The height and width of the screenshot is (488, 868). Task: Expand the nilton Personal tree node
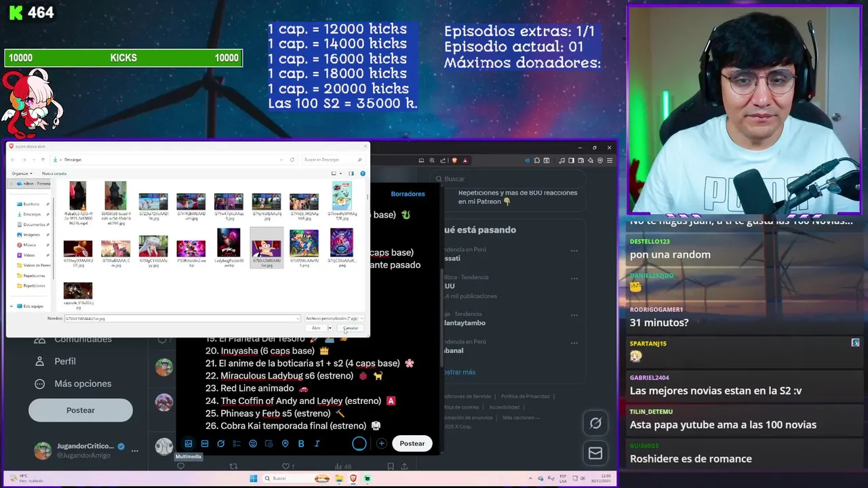tap(12, 184)
